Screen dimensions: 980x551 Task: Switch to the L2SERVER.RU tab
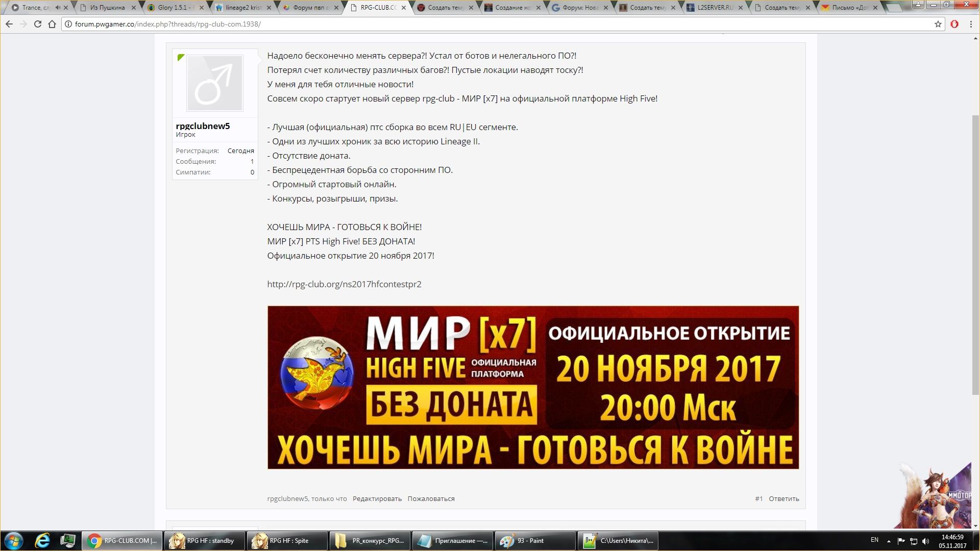point(714,8)
